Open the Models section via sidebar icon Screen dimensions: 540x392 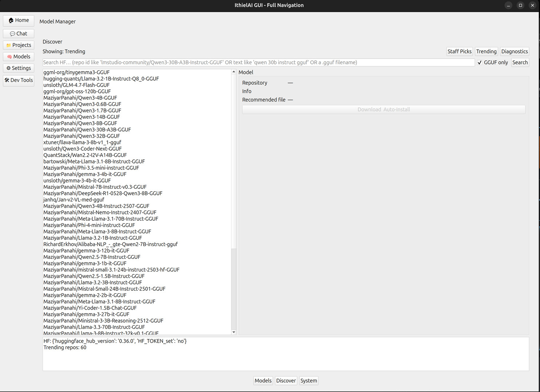coord(18,56)
